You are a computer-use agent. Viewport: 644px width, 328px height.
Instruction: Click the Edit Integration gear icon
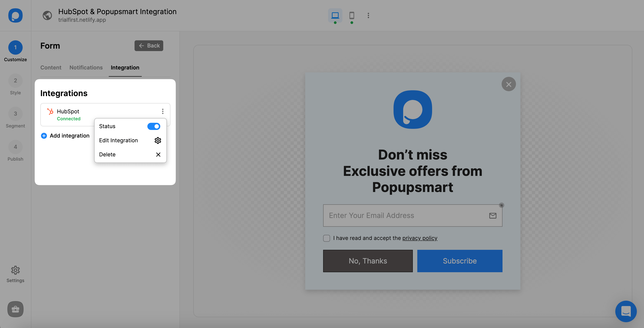158,140
